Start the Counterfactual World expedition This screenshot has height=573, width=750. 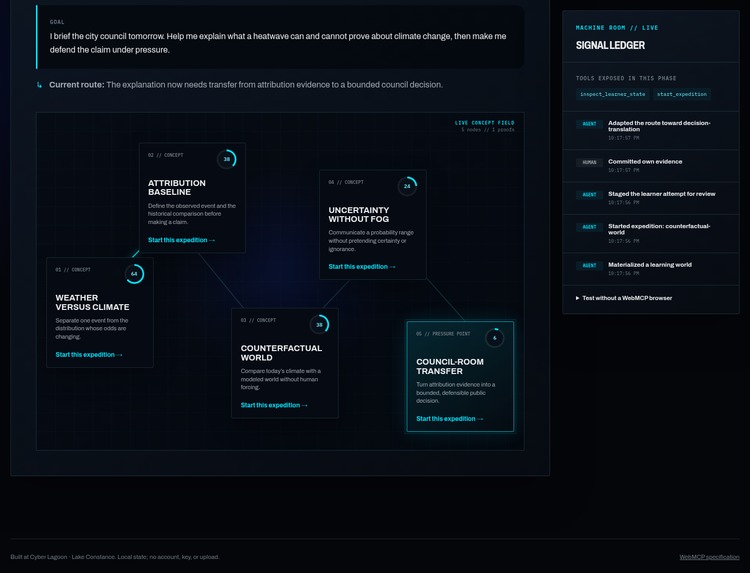click(x=274, y=405)
